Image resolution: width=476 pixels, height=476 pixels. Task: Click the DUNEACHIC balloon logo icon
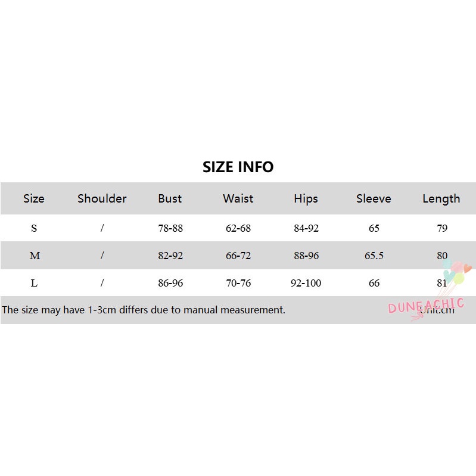click(456, 272)
